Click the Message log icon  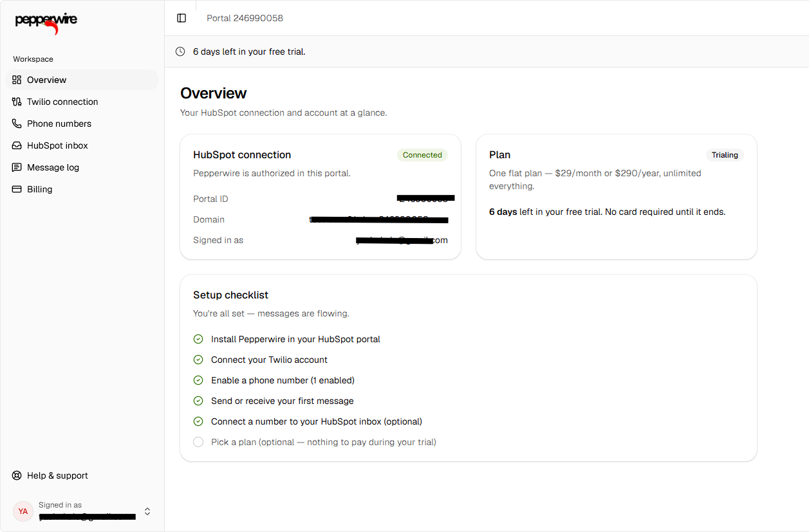click(x=17, y=167)
